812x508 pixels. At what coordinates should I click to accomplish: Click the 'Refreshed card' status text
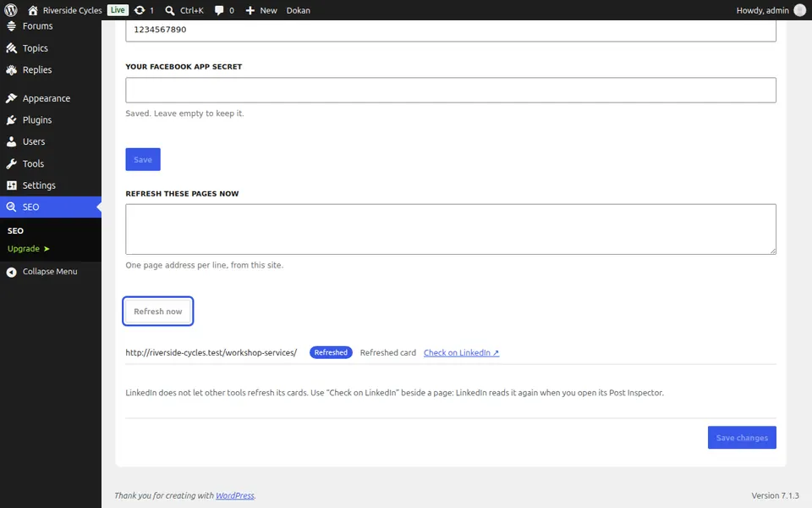click(388, 352)
